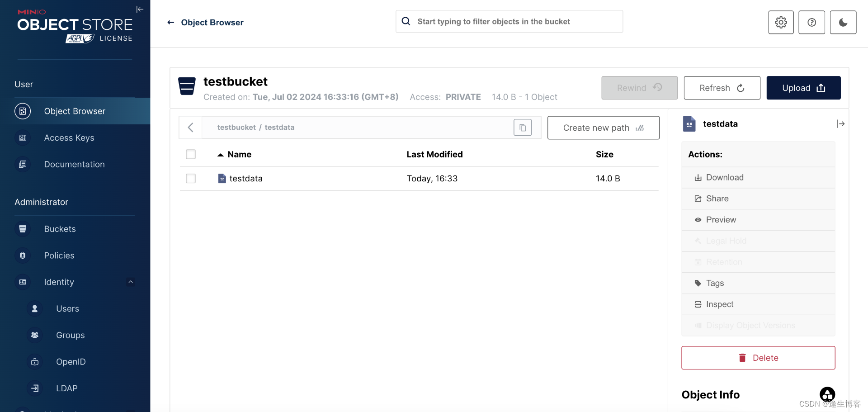Screen dimensions: 868x412
Task: Open Tags action for testdata
Action: pos(758,283)
